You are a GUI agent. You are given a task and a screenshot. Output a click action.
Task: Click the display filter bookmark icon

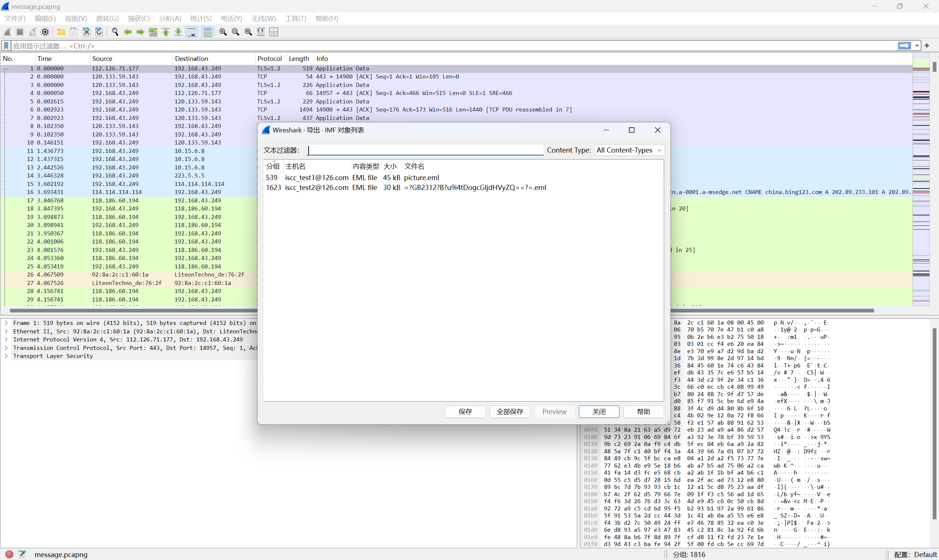6,46
